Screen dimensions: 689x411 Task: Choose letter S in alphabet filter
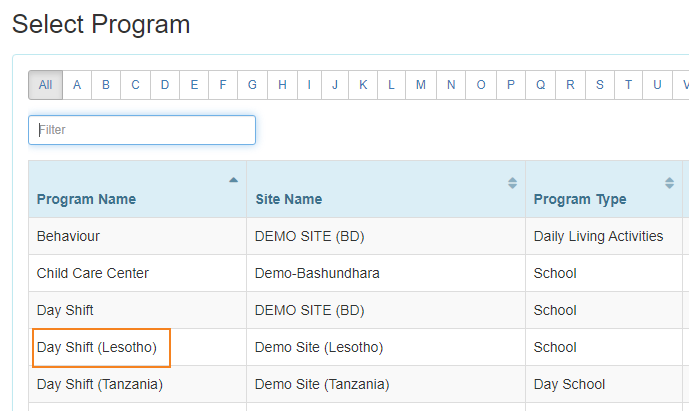tap(600, 85)
